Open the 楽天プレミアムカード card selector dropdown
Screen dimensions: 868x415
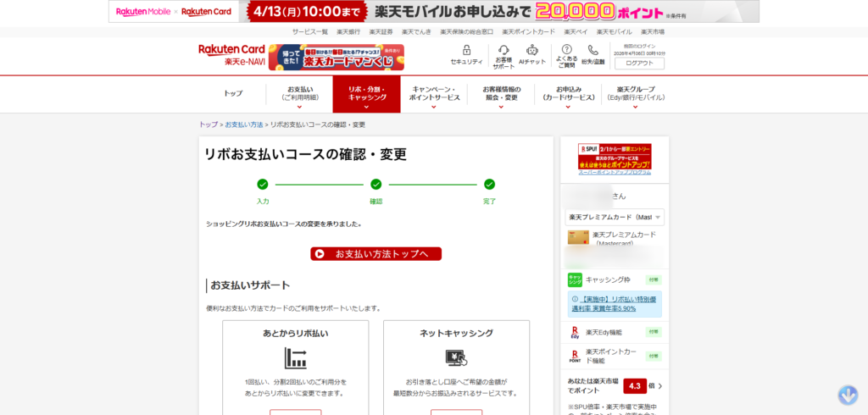point(615,217)
